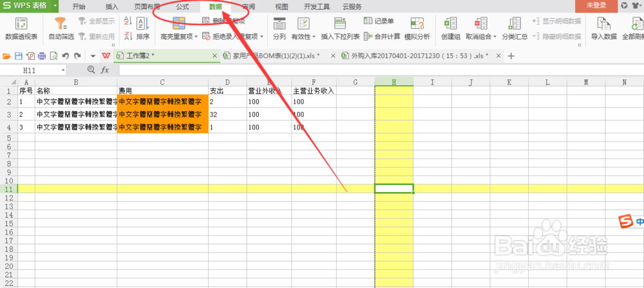Select the orange cell C2
The width and height of the screenshot is (644, 288).
click(x=163, y=101)
